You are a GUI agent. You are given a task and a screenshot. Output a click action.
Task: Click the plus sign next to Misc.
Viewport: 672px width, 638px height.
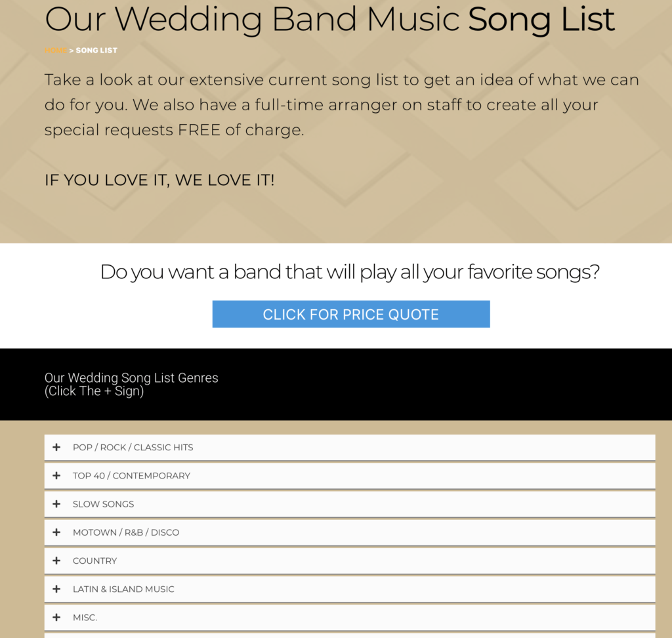[x=56, y=618]
